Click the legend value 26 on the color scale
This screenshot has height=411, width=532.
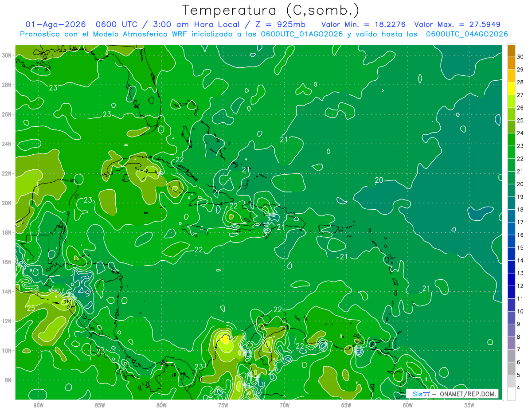click(520, 107)
